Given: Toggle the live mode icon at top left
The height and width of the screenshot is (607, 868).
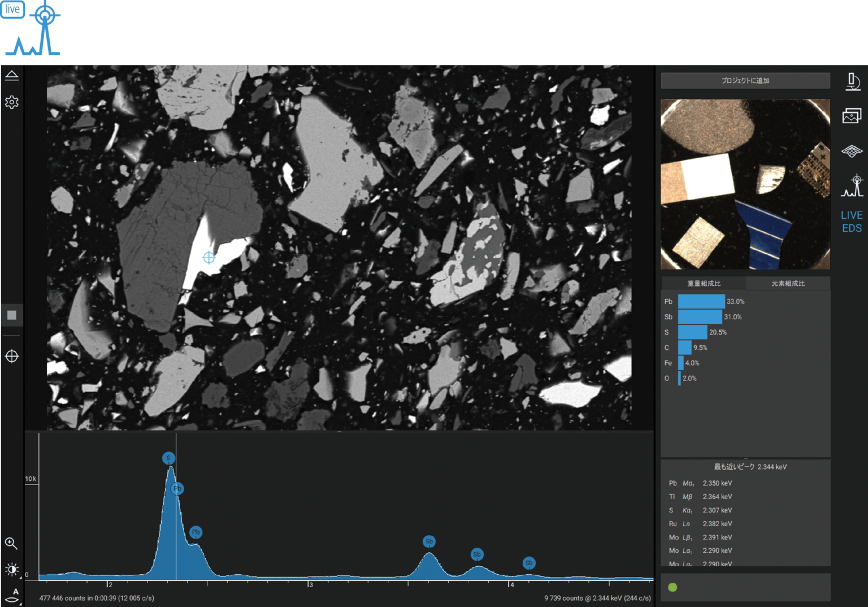Looking at the screenshot, I should coord(12,9).
